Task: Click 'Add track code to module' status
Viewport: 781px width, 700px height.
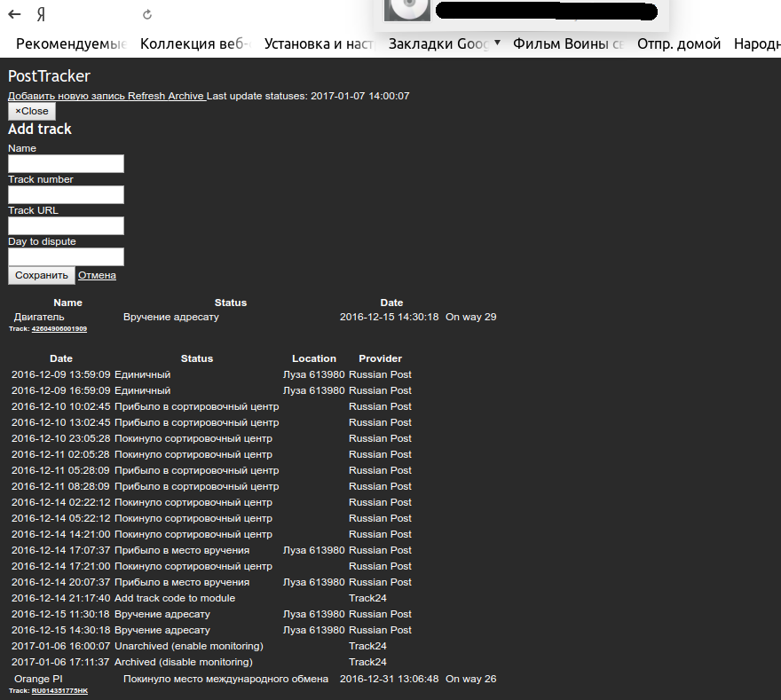Action: tap(175, 599)
